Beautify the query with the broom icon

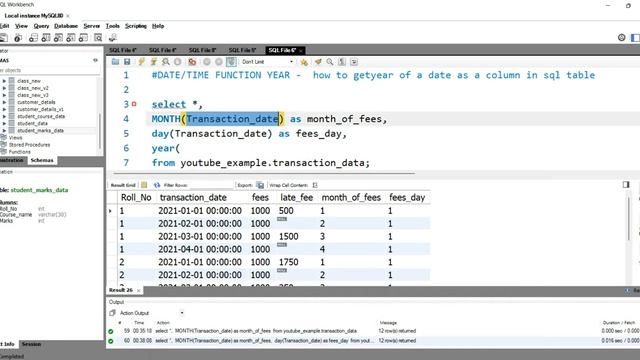pos(318,62)
